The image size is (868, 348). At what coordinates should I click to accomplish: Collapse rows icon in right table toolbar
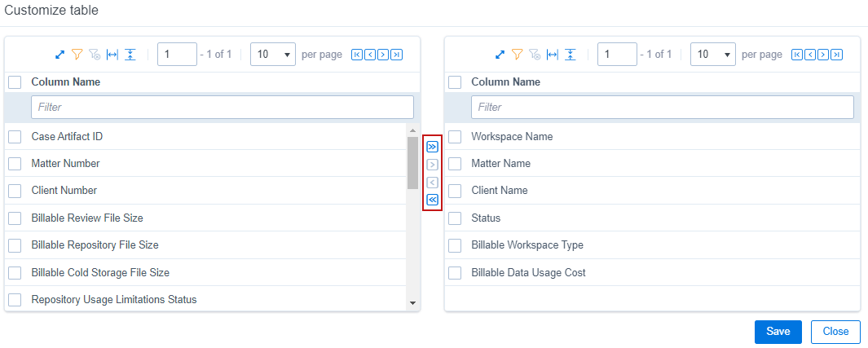(571, 55)
